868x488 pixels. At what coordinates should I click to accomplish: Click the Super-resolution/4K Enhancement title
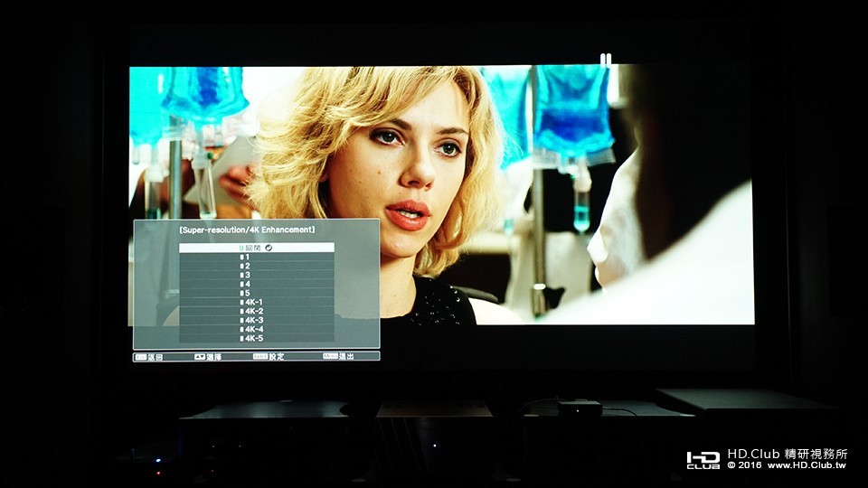coord(247,229)
